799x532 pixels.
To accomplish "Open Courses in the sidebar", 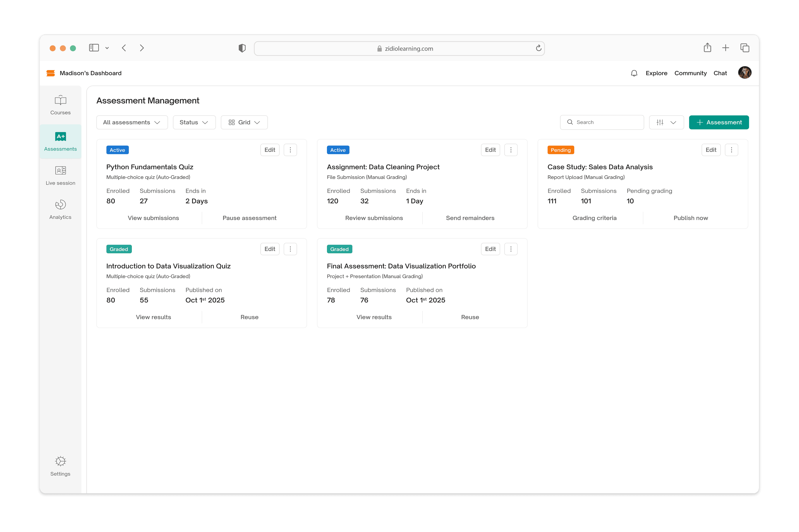I will pos(60,105).
